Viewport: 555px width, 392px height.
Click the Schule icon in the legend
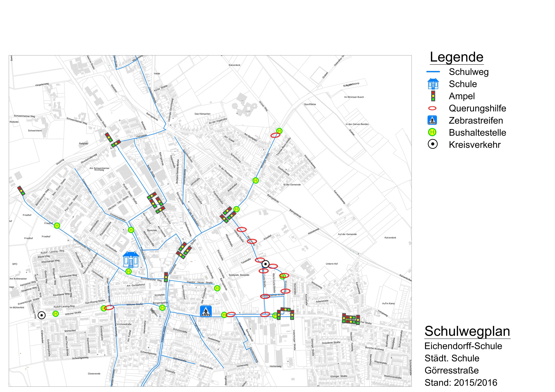pos(433,84)
